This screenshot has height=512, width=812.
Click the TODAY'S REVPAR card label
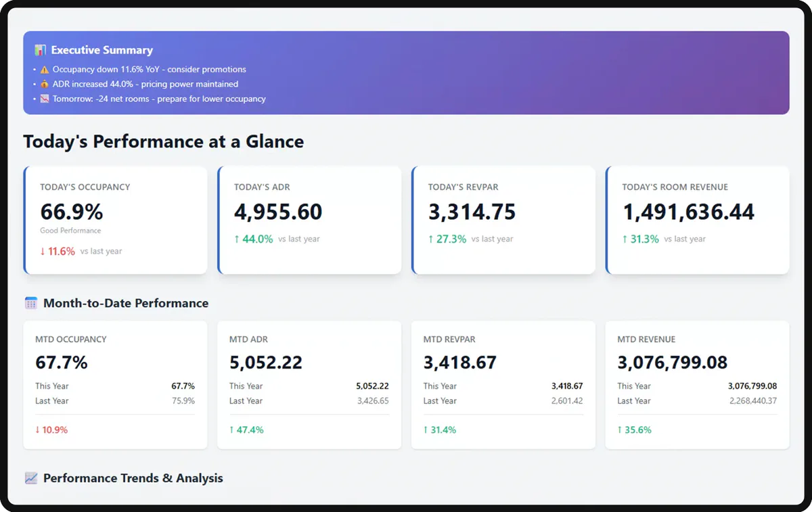coord(464,187)
